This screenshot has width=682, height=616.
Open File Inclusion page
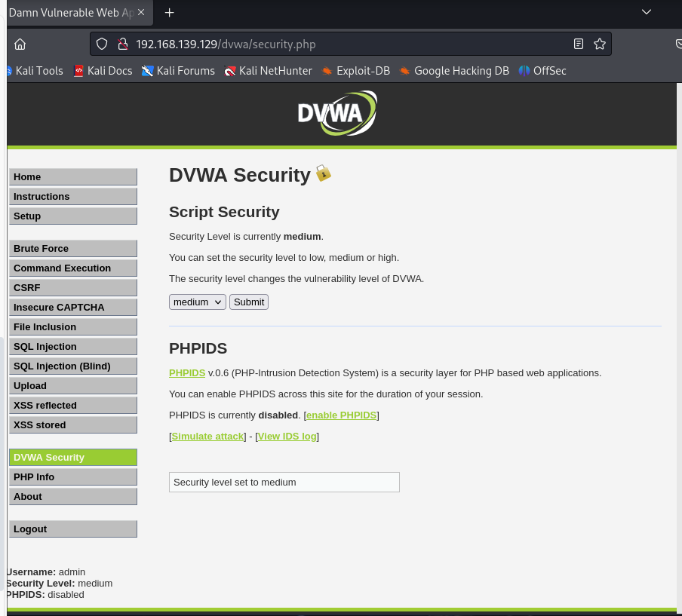tap(73, 327)
